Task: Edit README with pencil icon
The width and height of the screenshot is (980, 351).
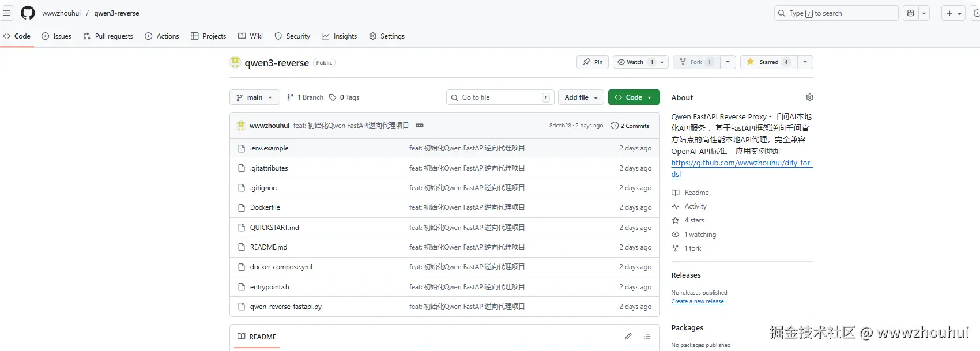Action: (x=628, y=337)
